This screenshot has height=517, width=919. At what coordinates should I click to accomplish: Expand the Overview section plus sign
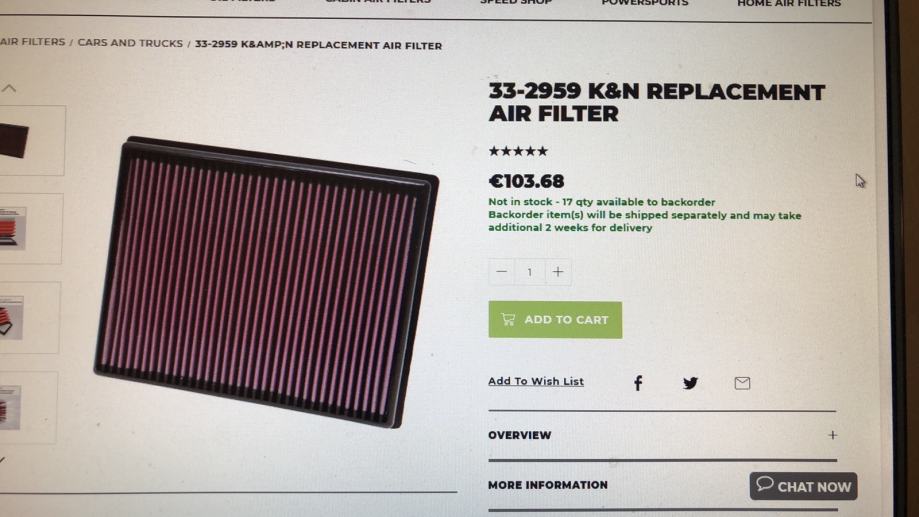(833, 435)
